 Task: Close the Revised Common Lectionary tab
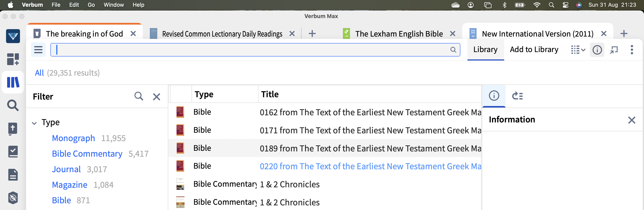[x=292, y=34]
